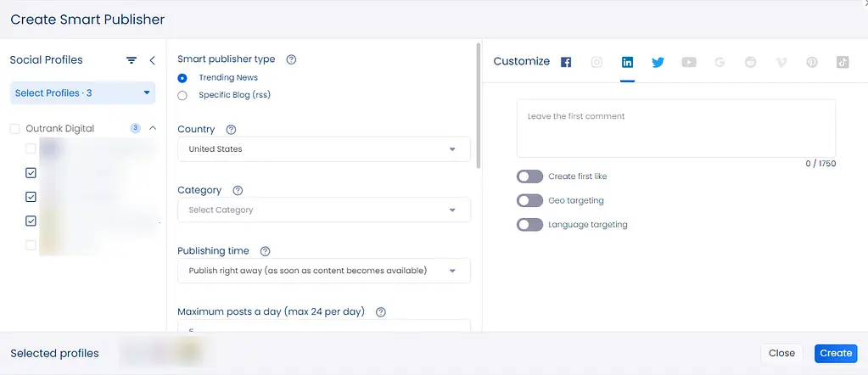Turn on Geo targeting switch

(x=529, y=201)
